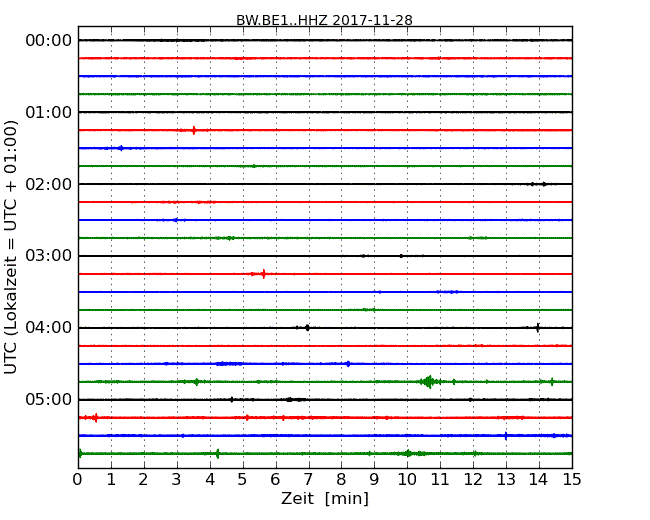The height and width of the screenshot is (520, 650).
Task: Click the blue spike near minute 1.3 on 01:30 trace
Action: [x=121, y=148]
